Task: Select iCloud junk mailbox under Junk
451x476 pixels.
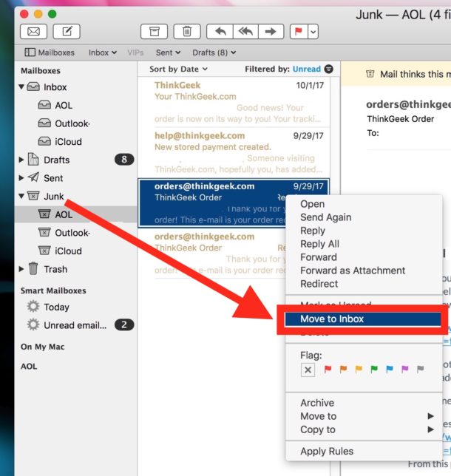Action: (x=75, y=251)
